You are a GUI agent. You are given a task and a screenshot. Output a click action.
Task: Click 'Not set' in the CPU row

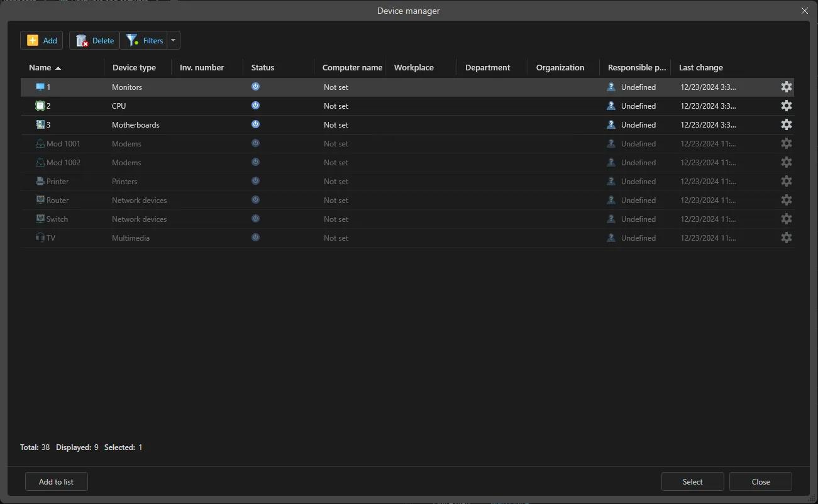click(x=336, y=106)
